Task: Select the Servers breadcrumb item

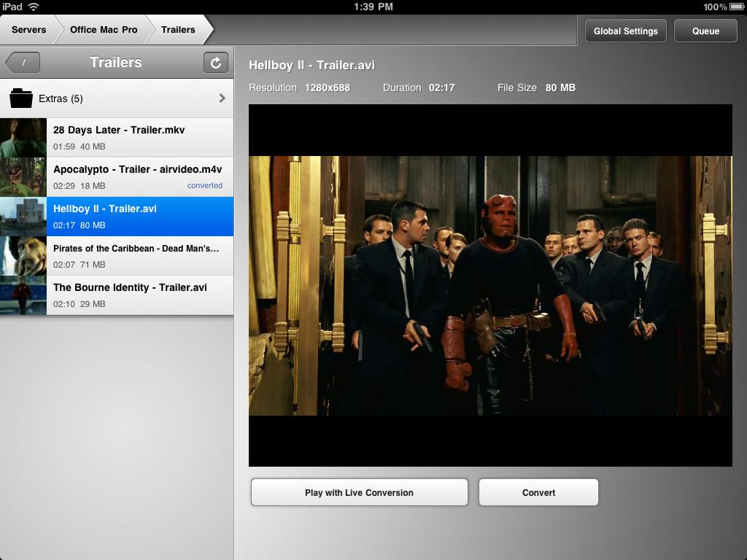Action: coord(28,30)
